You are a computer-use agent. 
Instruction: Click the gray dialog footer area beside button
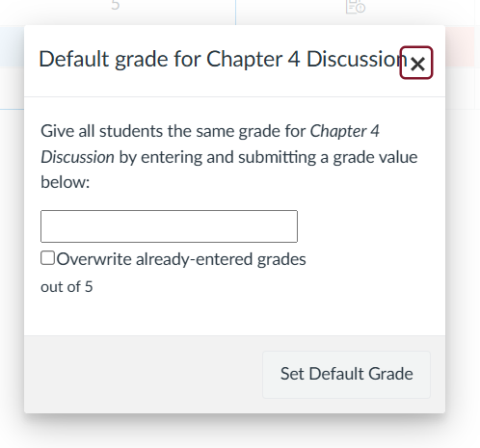[143, 375]
